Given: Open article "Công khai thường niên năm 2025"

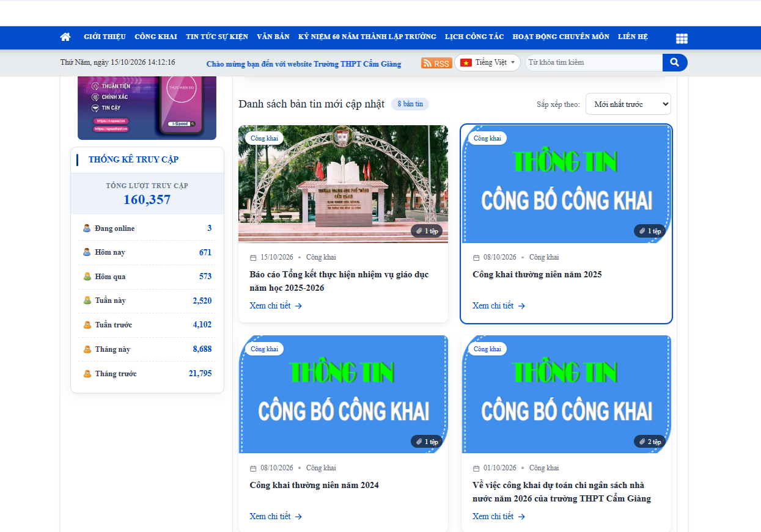Looking at the screenshot, I should point(537,275).
